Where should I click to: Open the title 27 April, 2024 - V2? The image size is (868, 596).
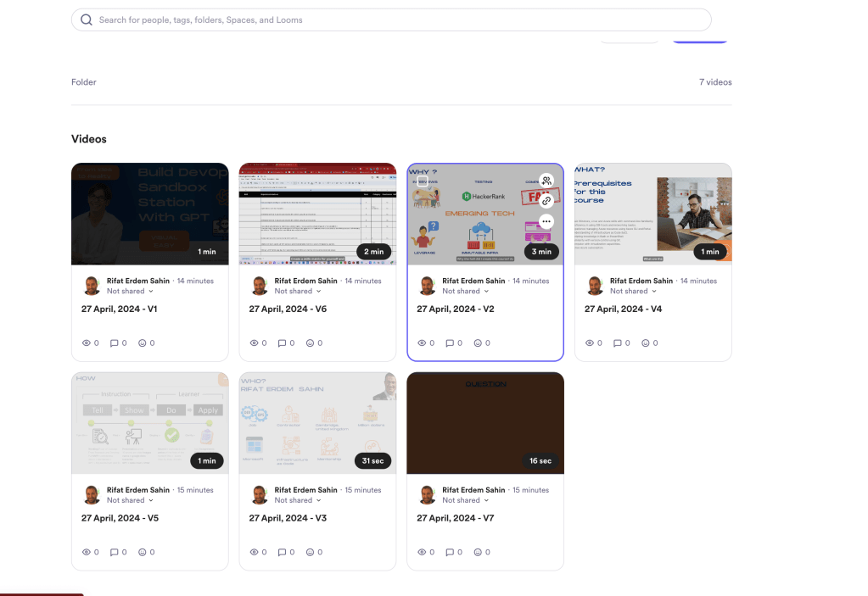456,309
